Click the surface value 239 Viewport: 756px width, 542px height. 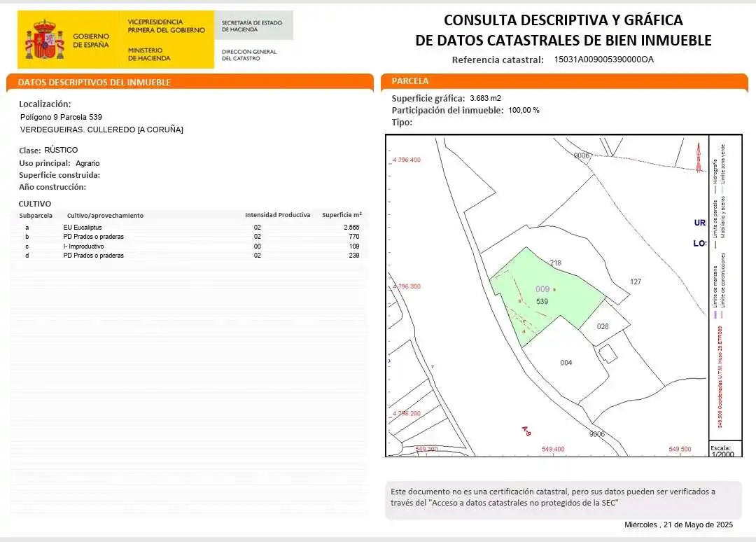[x=354, y=256]
